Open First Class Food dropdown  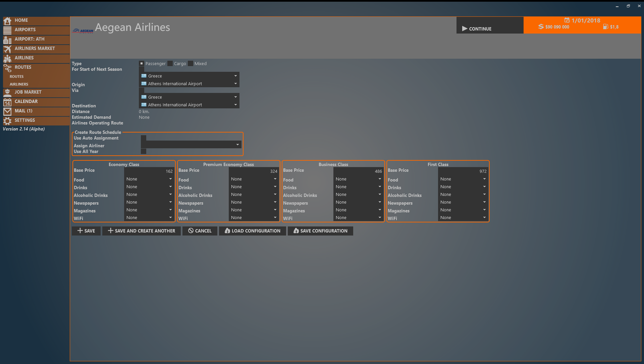(463, 179)
